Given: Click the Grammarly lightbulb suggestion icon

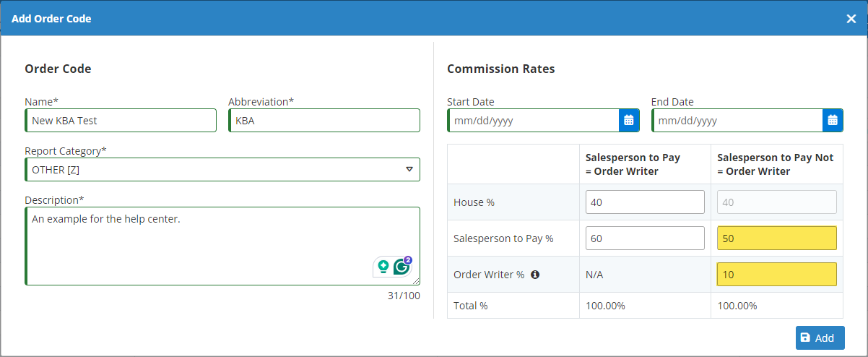Looking at the screenshot, I should coord(383,267).
